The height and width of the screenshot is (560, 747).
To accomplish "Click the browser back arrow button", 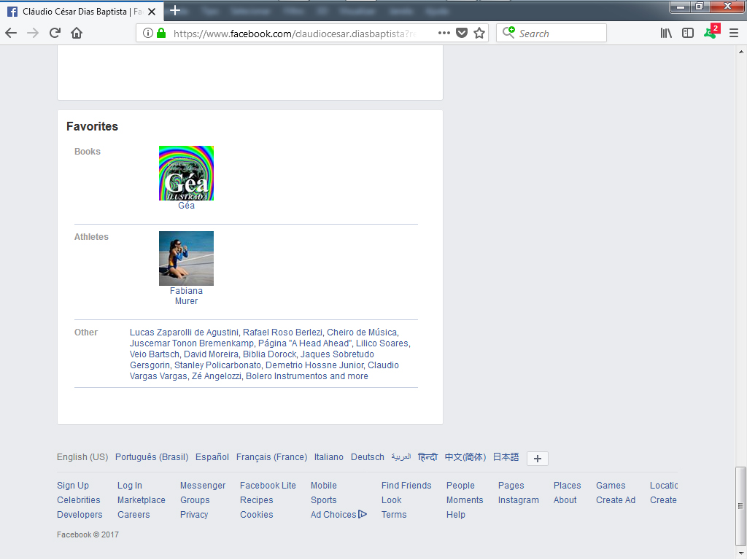I will click(11, 33).
